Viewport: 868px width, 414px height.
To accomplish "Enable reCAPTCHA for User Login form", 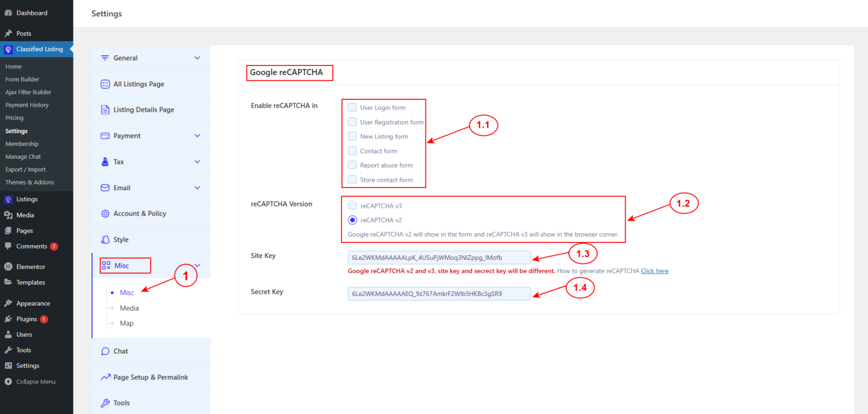I will pos(352,107).
